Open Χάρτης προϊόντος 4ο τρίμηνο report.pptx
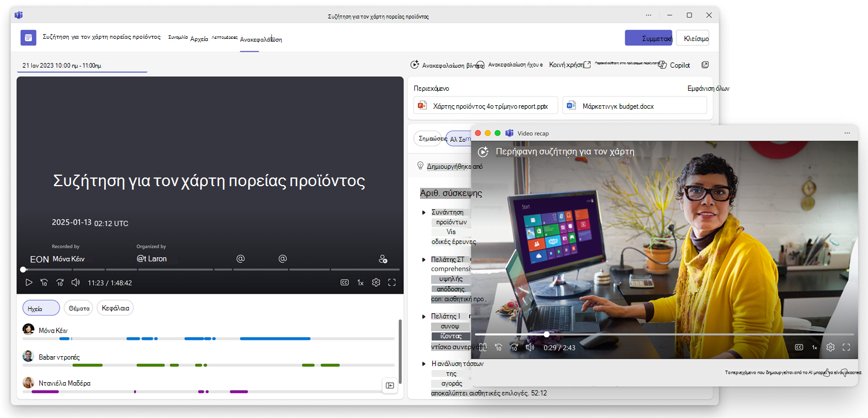868x418 pixels. click(486, 105)
